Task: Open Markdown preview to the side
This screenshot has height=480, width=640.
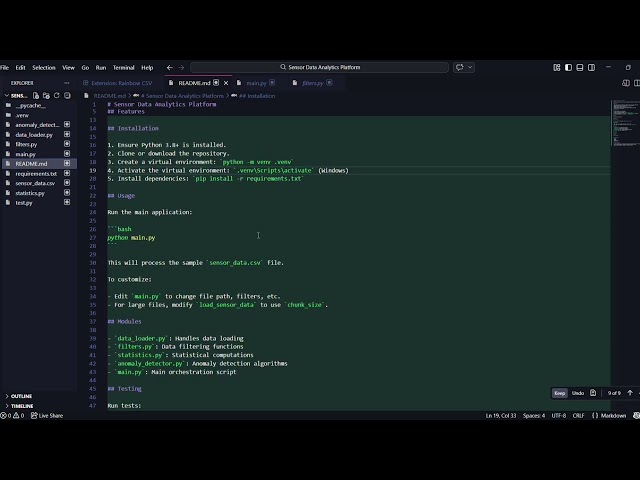Action: [x=626, y=83]
